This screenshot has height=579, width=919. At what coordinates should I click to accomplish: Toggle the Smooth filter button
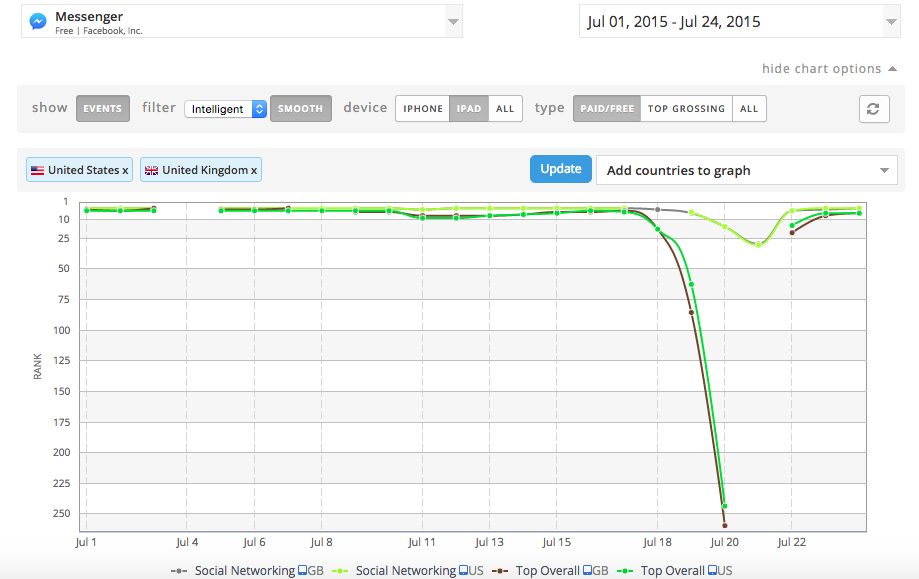tap(300, 109)
